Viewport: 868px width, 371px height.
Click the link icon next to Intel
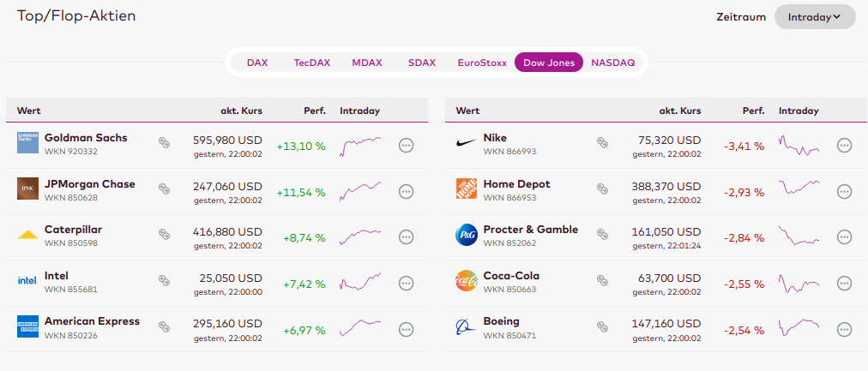[165, 280]
